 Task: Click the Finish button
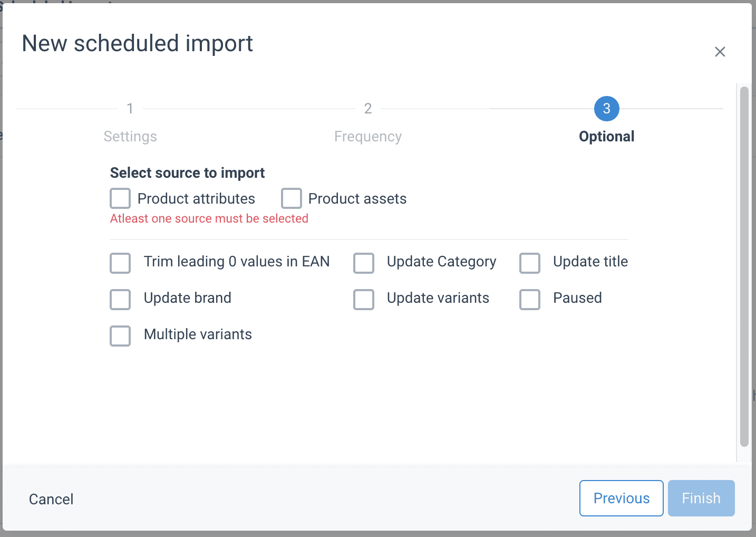tap(701, 498)
